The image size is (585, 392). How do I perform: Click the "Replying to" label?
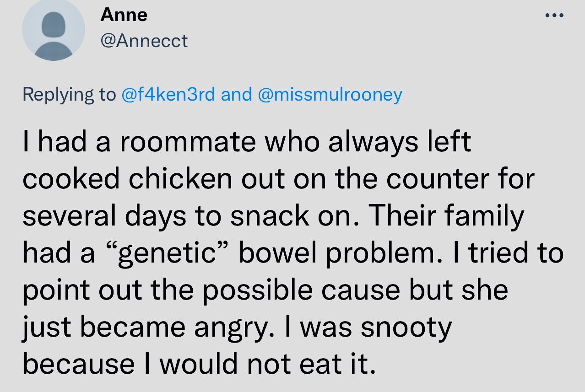click(69, 94)
